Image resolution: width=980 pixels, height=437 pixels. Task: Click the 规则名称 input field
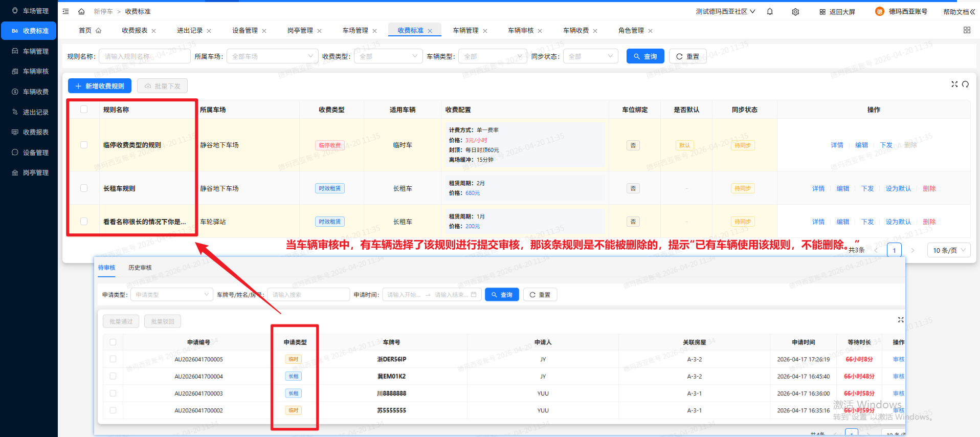point(144,56)
